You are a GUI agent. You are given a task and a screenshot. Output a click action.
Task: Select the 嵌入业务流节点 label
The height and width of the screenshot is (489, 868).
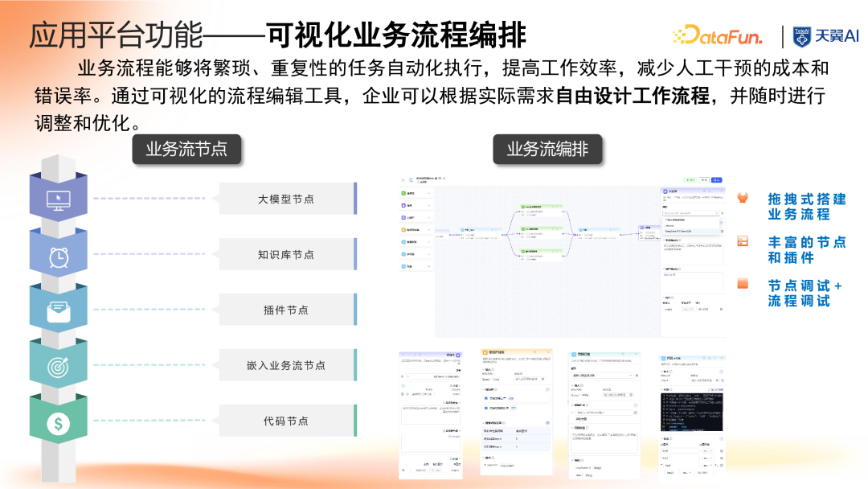(x=286, y=365)
